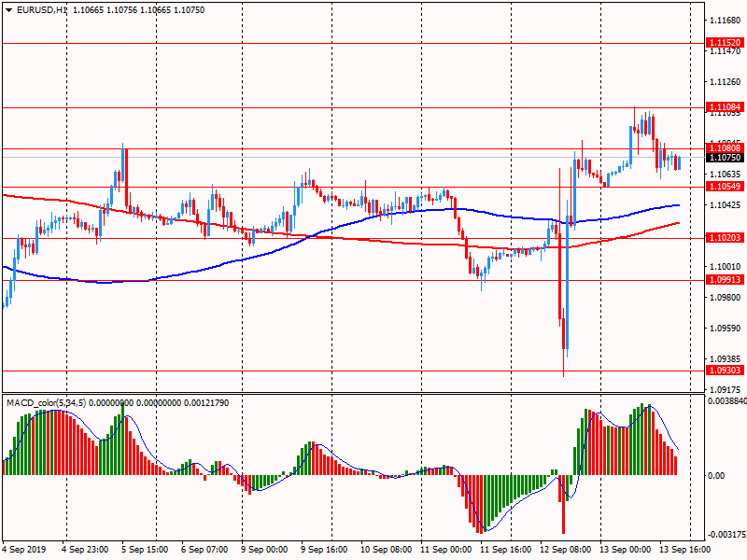
Task: Click the 1.09385 price scale value
Action: click(x=726, y=358)
